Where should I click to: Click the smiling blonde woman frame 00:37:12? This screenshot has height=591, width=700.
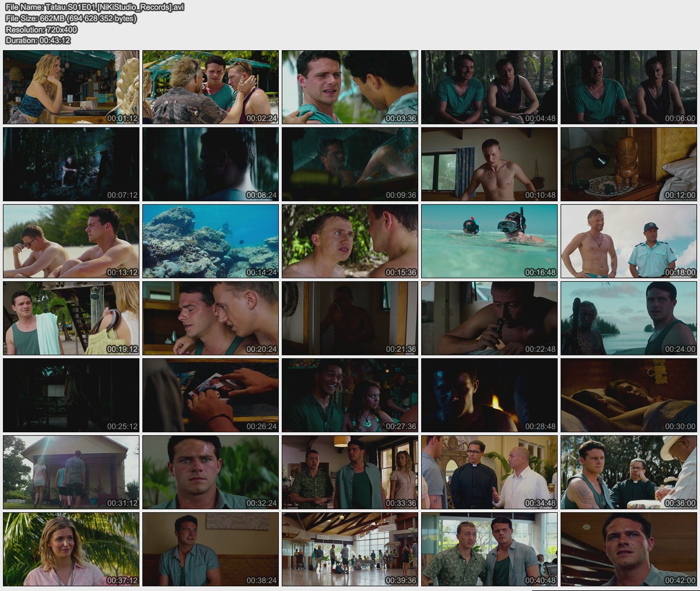[71, 550]
